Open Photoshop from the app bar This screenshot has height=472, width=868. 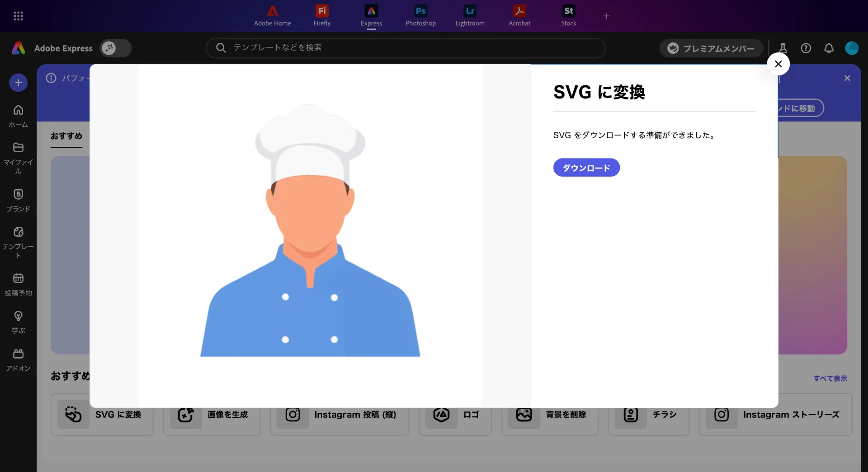420,16
